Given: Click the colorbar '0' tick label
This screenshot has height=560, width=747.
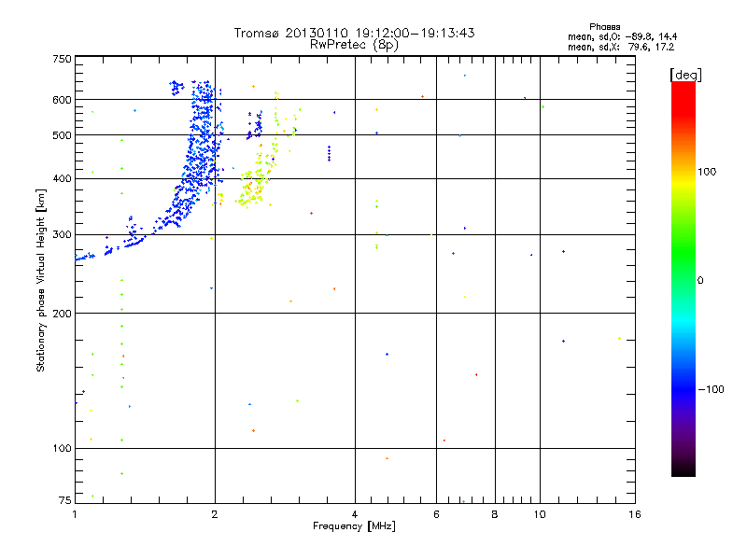Looking at the screenshot, I should click(x=700, y=281).
